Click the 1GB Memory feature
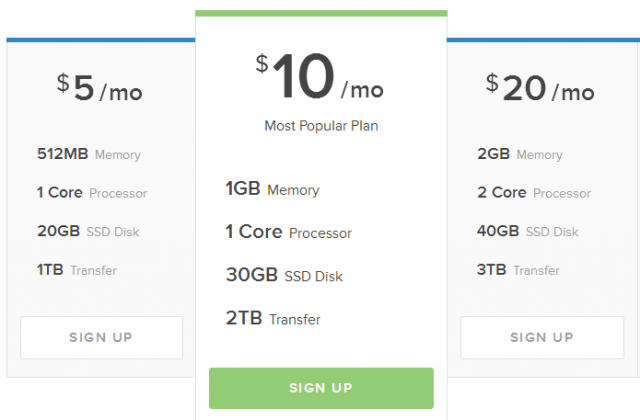 coord(272,189)
